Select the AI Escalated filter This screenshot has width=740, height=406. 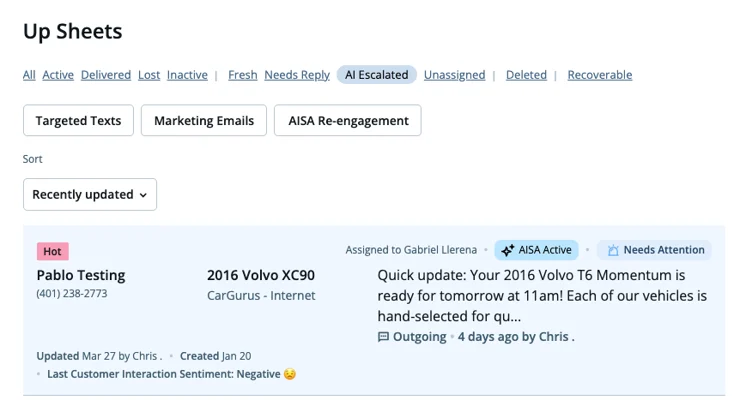(x=377, y=75)
